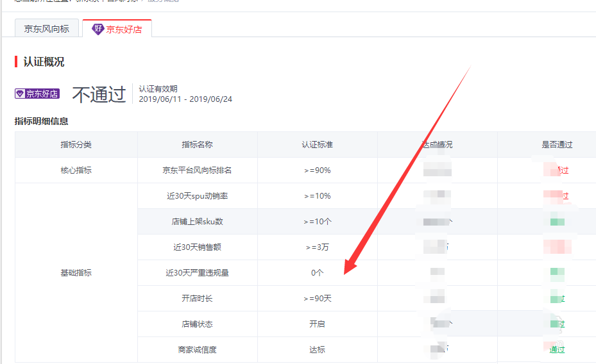Click the 是否通过 column header

[x=557, y=145]
